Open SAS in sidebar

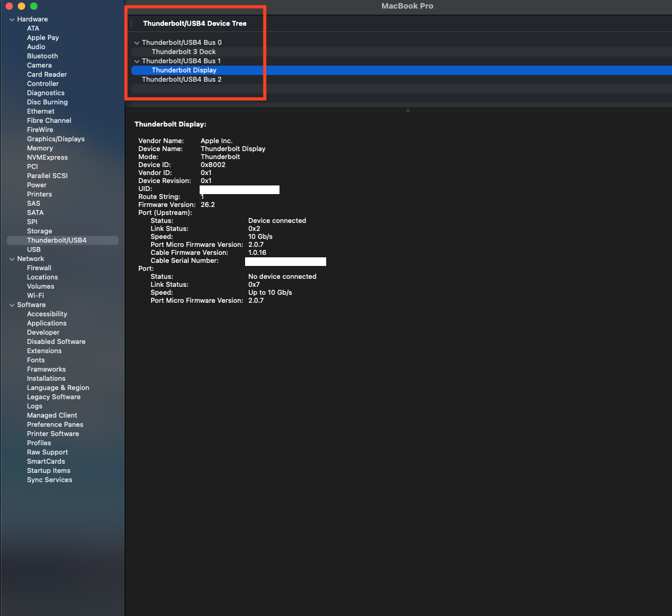pos(33,203)
